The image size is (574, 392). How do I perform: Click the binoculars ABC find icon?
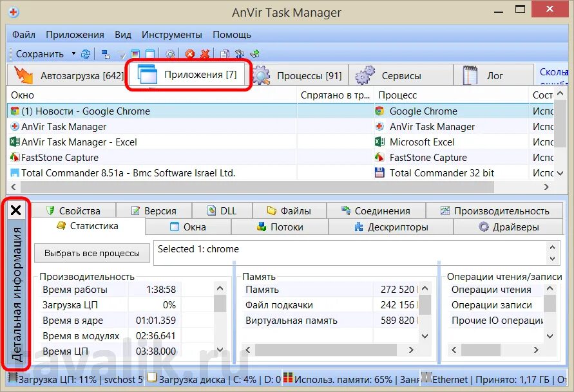[x=240, y=55]
